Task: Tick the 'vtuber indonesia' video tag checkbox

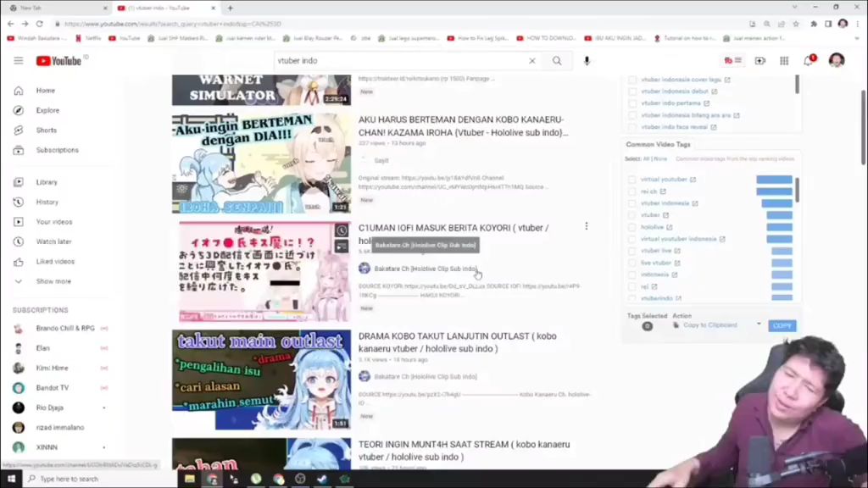Action: click(632, 203)
